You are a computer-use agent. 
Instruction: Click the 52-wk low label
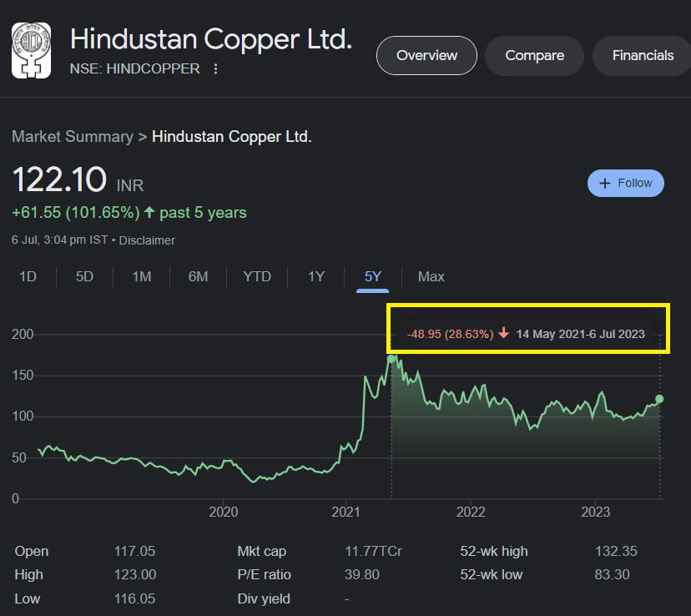492,574
